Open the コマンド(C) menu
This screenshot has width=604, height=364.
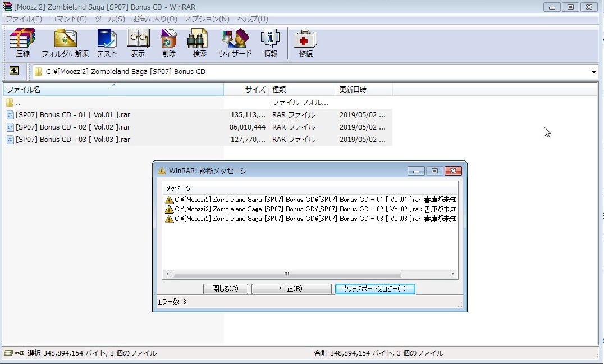pos(68,19)
